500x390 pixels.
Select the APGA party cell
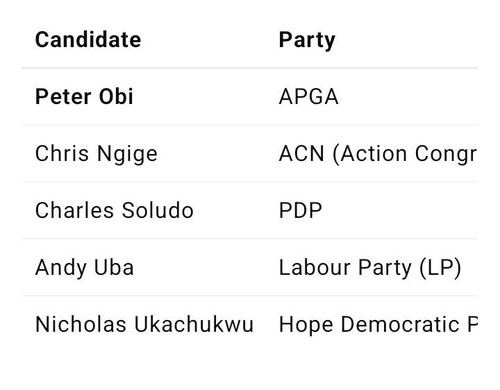[309, 97]
